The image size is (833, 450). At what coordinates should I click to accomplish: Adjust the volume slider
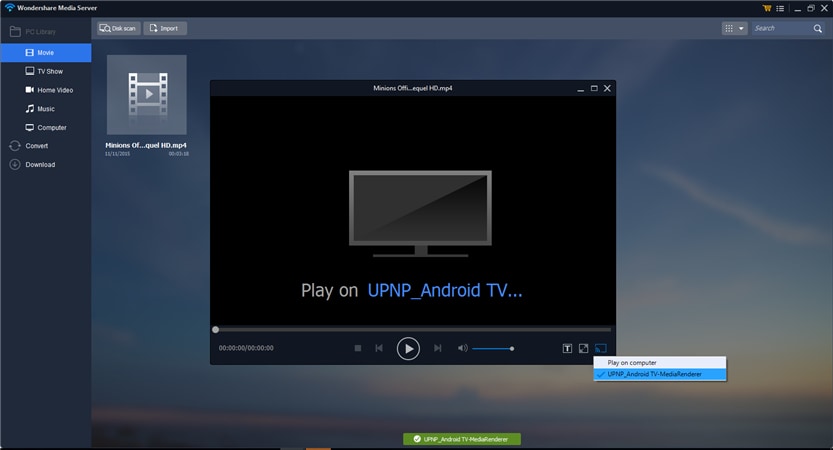point(493,349)
